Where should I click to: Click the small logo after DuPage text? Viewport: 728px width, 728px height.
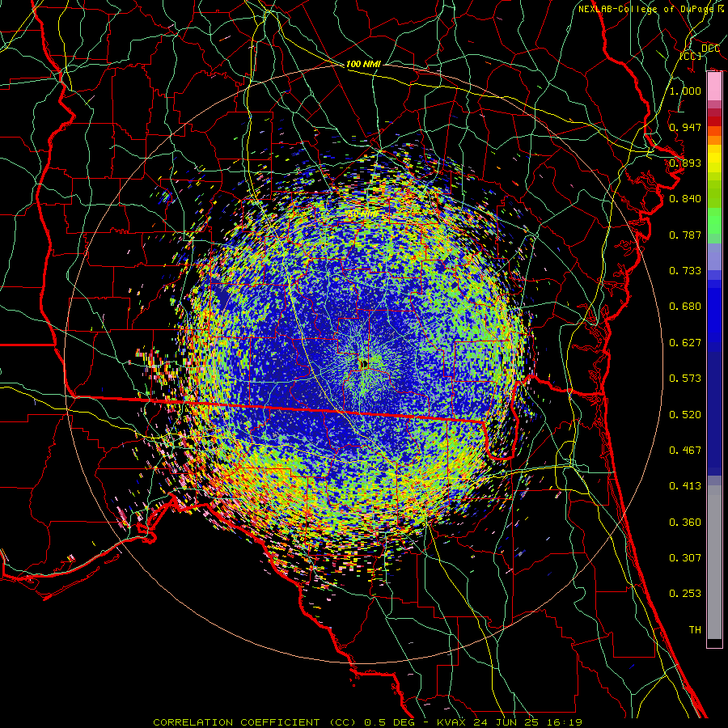click(722, 8)
